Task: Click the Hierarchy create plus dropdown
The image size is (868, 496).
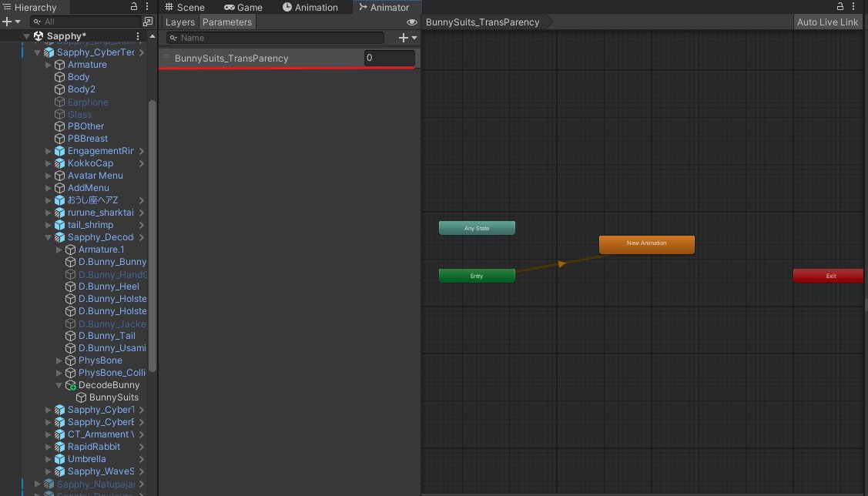Action: (11, 22)
